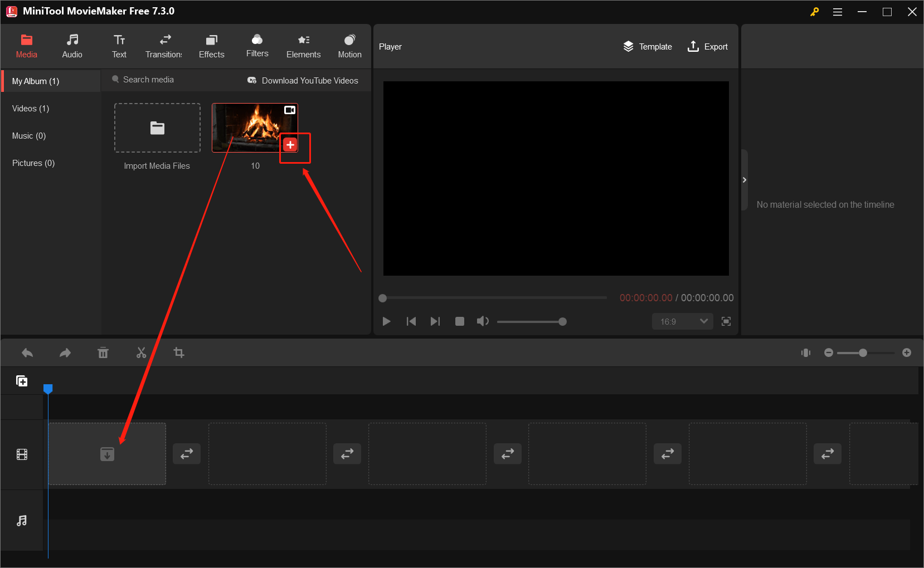The height and width of the screenshot is (568, 924).
Task: Click the player progress bar
Action: coord(493,298)
